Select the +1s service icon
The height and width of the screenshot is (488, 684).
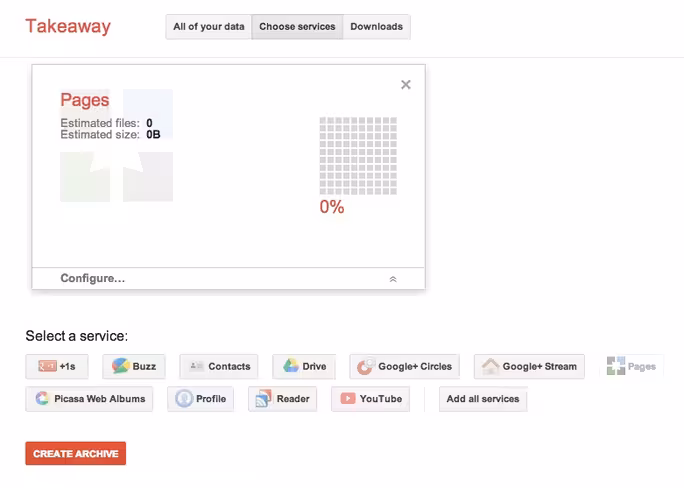click(47, 366)
